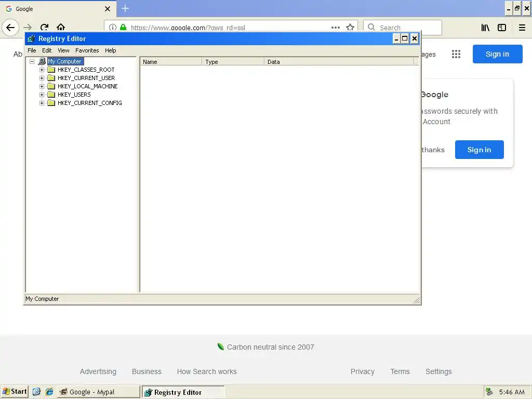Select the My Computer root label

[x=65, y=61]
